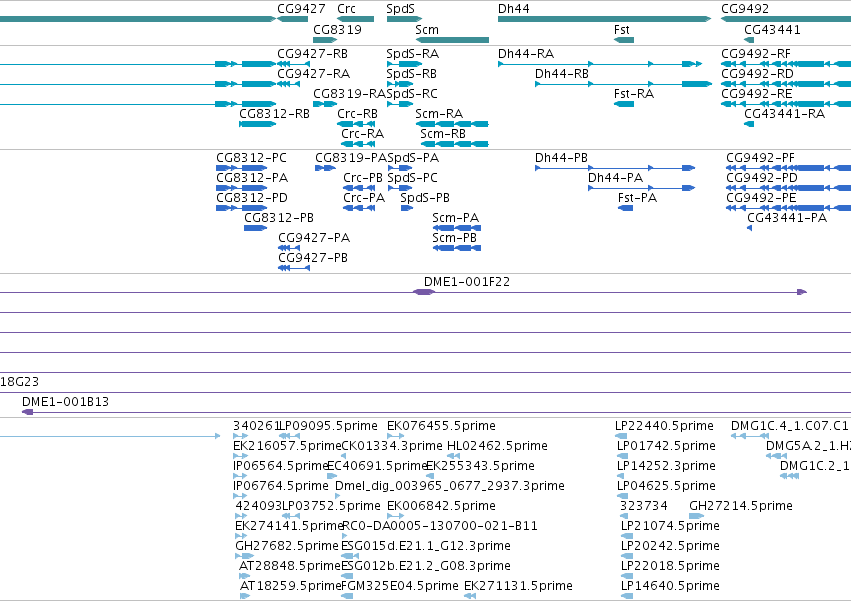The height and width of the screenshot is (601, 851).
Task: Select EST LP01742.5prime
Action: pos(623,456)
